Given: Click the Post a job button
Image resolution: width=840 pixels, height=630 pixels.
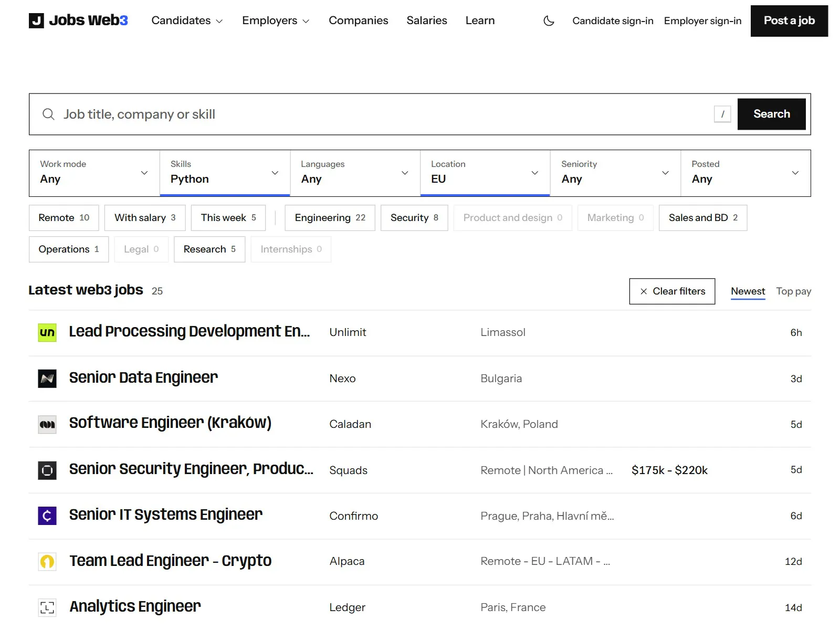Looking at the screenshot, I should pyautogui.click(x=789, y=21).
